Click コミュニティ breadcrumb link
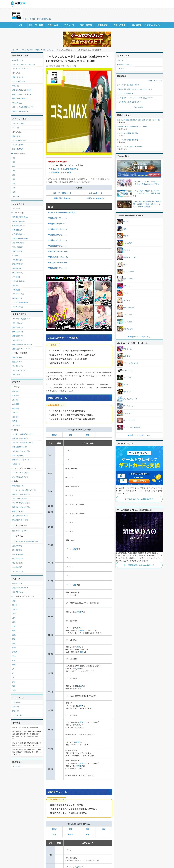 (x=48, y=50)
